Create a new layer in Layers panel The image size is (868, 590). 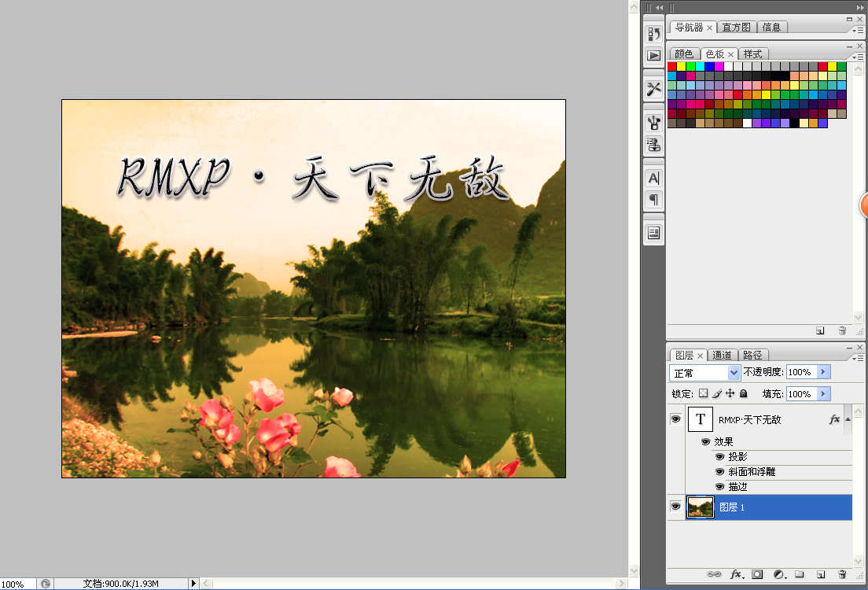[821, 574]
